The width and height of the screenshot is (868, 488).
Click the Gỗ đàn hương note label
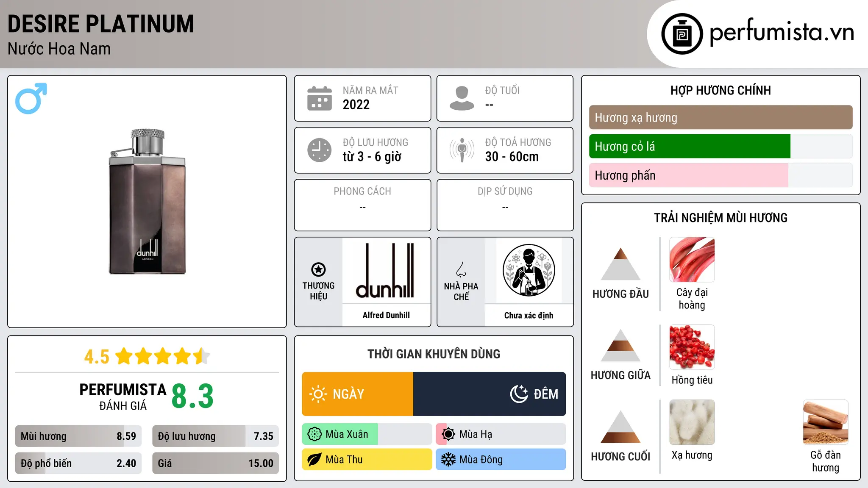pyautogui.click(x=826, y=461)
